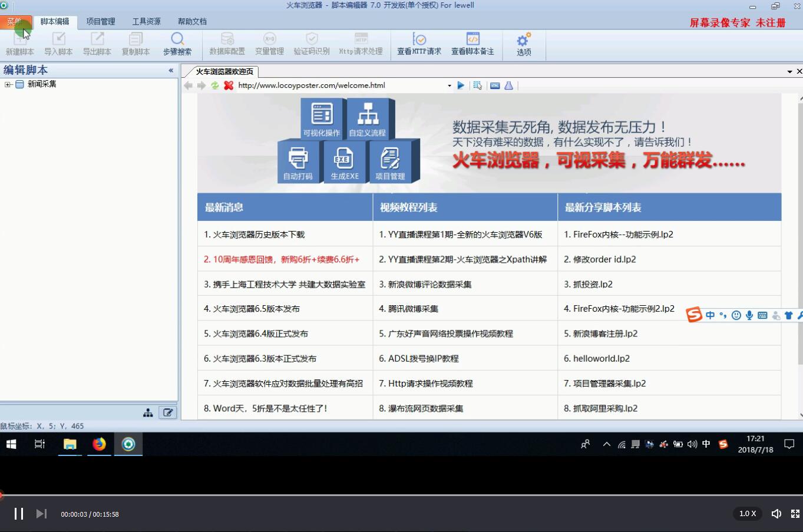Click the blue go/navigate arrow
Viewport: 803px width, 532px height.
coord(461,85)
